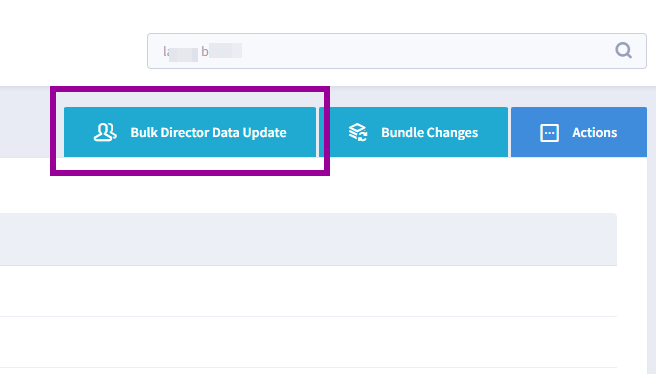Place cursor on the blurred search text
This screenshot has height=374, width=656.
click(202, 52)
